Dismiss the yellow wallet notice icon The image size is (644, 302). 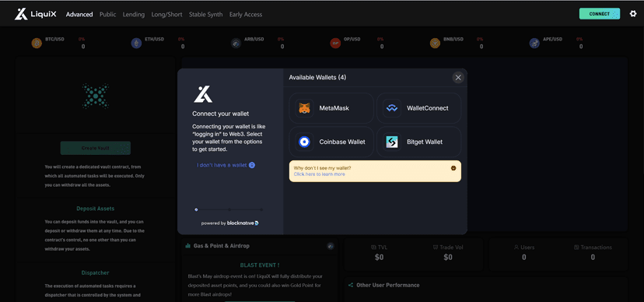(x=453, y=168)
